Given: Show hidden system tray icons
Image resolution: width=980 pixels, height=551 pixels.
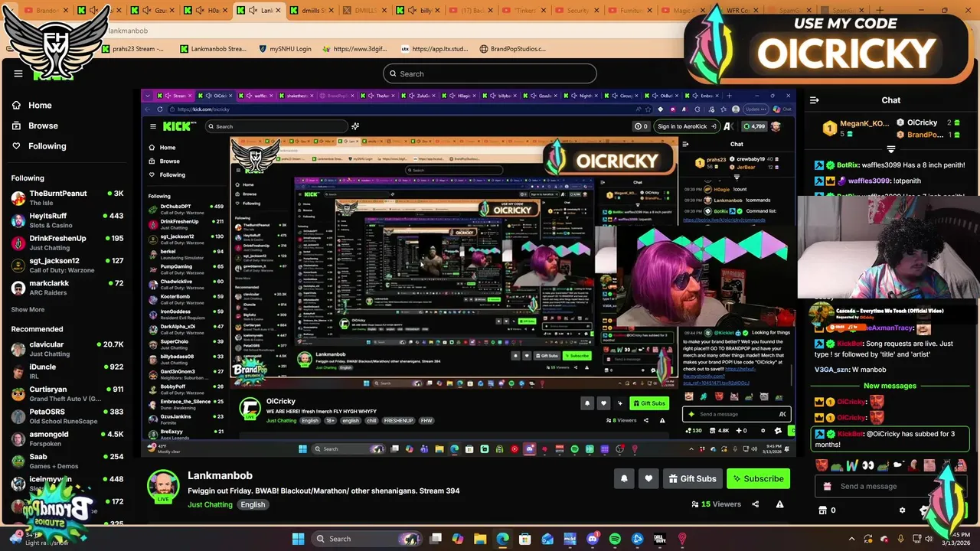Looking at the screenshot, I should click(851, 539).
